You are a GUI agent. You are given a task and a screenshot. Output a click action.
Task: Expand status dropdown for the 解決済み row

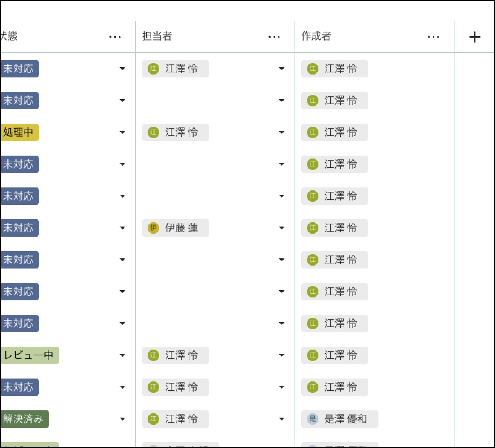click(x=122, y=419)
